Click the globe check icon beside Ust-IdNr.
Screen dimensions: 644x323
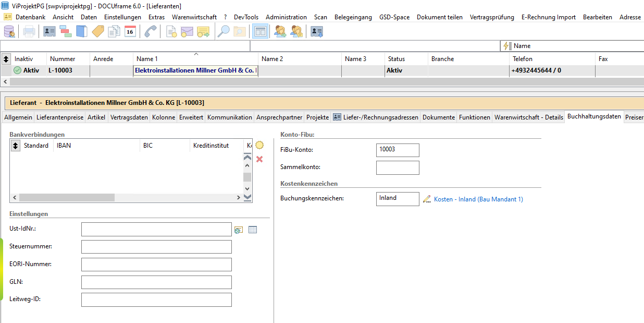[239, 230]
